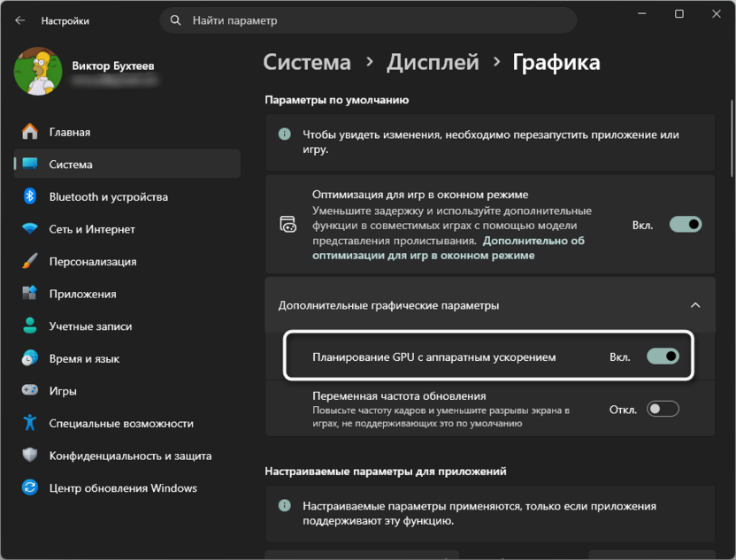This screenshot has height=560, width=736.
Task: Click the Accounts person icon
Action: 29,326
